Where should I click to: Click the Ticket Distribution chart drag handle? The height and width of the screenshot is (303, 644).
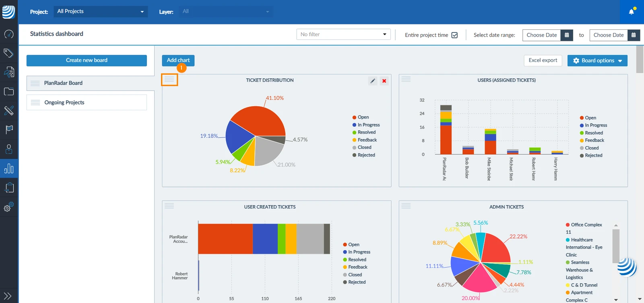click(169, 80)
